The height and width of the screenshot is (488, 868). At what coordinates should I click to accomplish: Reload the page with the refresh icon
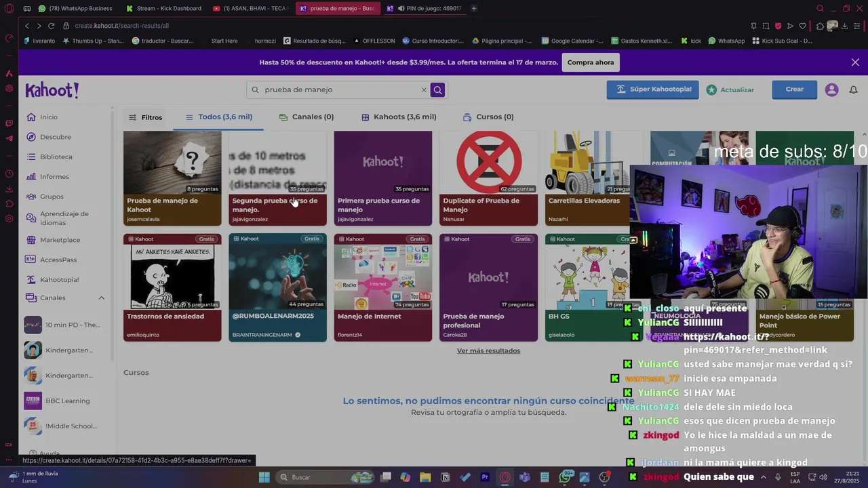pos(52,26)
